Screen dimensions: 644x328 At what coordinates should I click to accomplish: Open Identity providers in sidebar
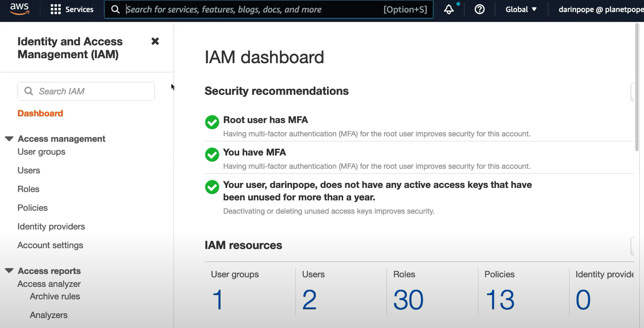point(51,227)
